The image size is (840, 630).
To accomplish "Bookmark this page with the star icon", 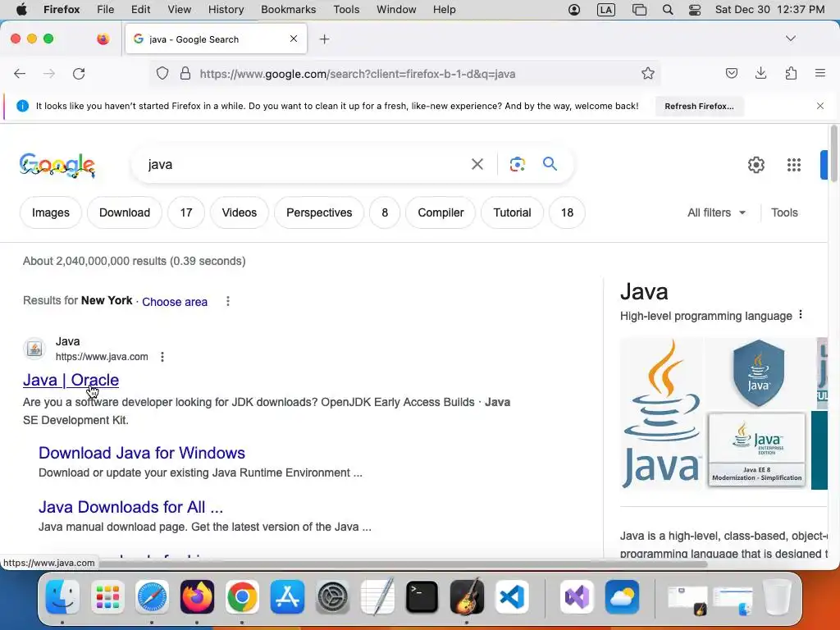I will 648,73.
